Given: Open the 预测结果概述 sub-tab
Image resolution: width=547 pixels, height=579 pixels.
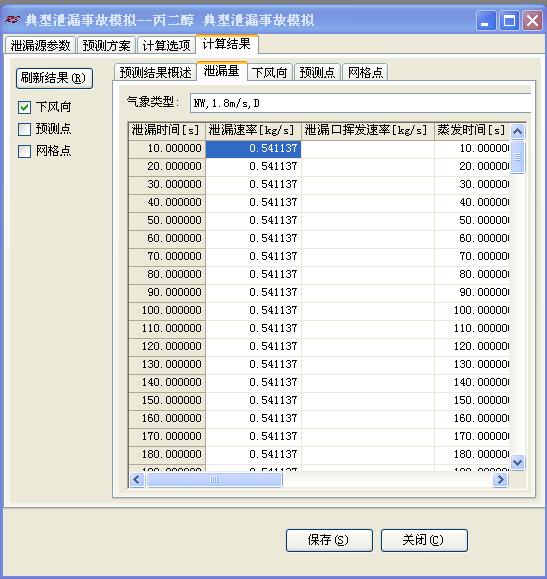Looking at the screenshot, I should click(x=155, y=72).
